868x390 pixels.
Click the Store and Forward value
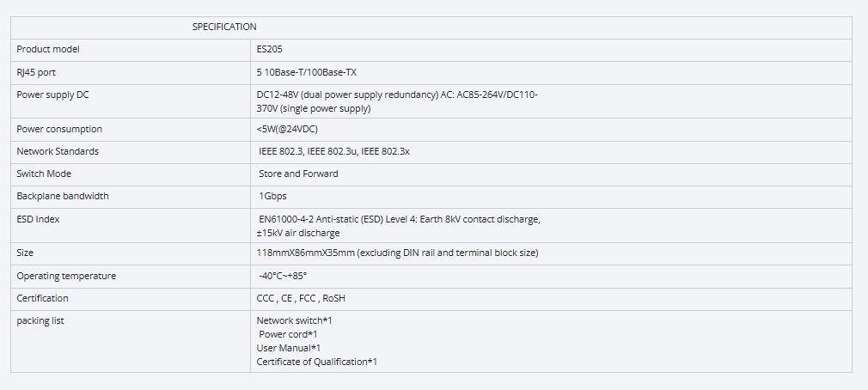click(x=298, y=174)
